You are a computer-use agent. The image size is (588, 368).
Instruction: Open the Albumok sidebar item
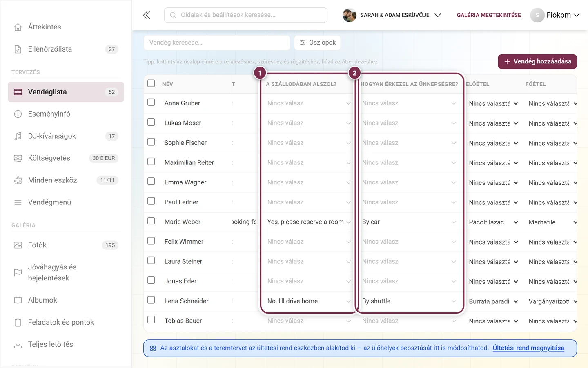point(66,301)
